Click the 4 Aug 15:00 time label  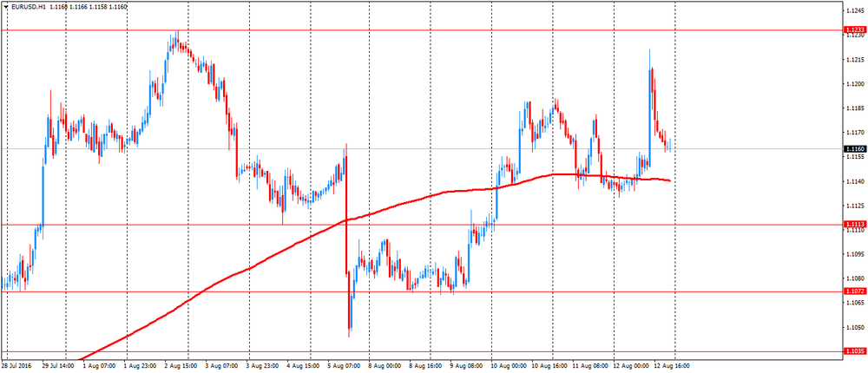[x=302, y=366]
